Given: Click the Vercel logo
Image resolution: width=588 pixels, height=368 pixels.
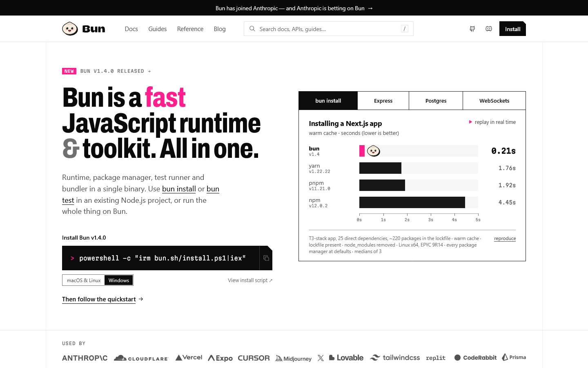Looking at the screenshot, I should (x=189, y=357).
